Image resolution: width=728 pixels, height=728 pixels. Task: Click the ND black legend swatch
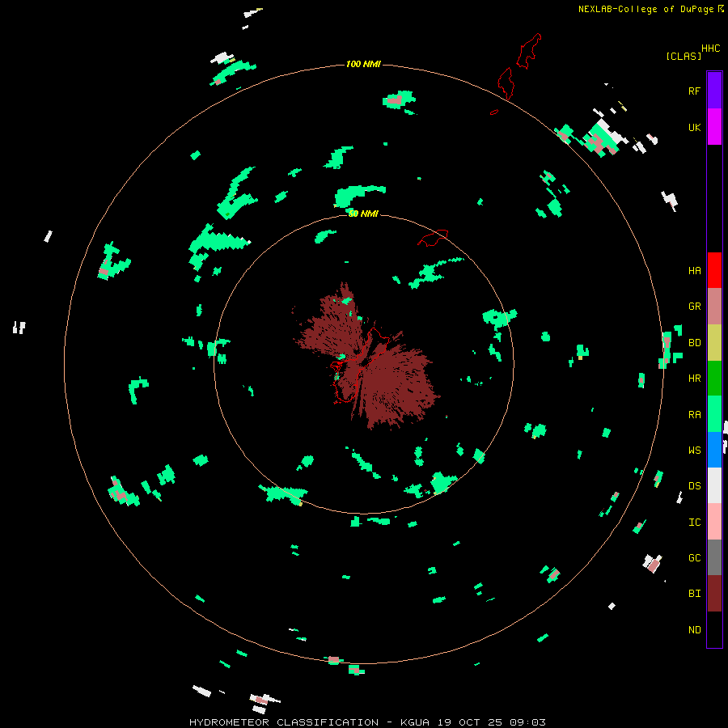tap(714, 629)
